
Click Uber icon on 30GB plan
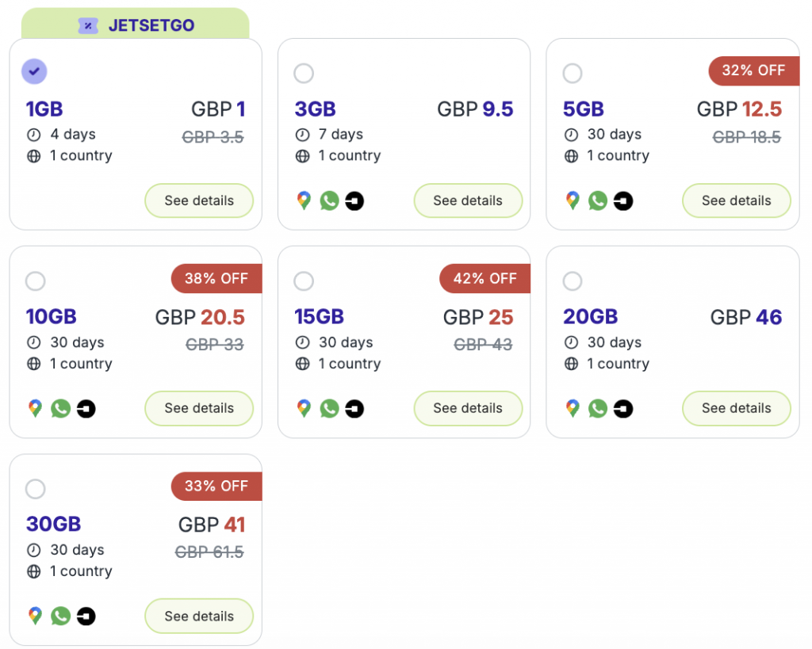(x=86, y=617)
